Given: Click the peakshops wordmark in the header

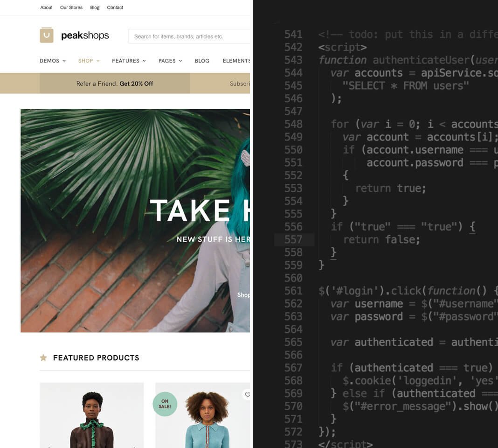Looking at the screenshot, I should (x=85, y=35).
